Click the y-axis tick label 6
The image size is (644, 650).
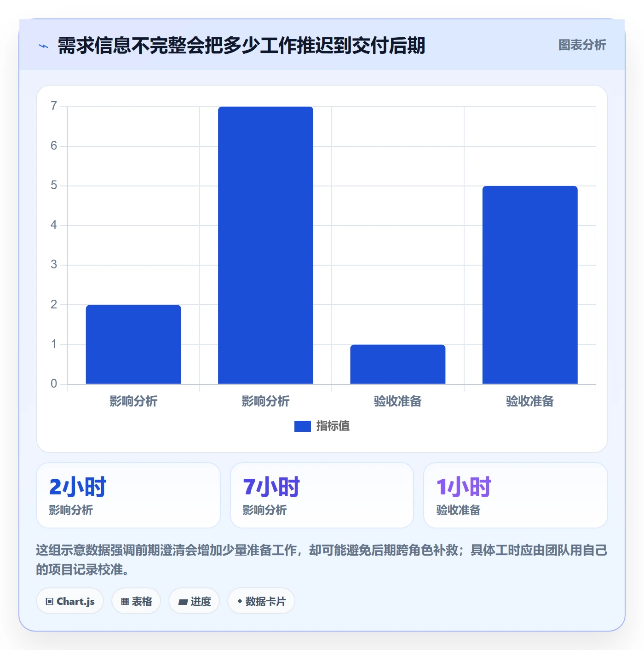(54, 146)
